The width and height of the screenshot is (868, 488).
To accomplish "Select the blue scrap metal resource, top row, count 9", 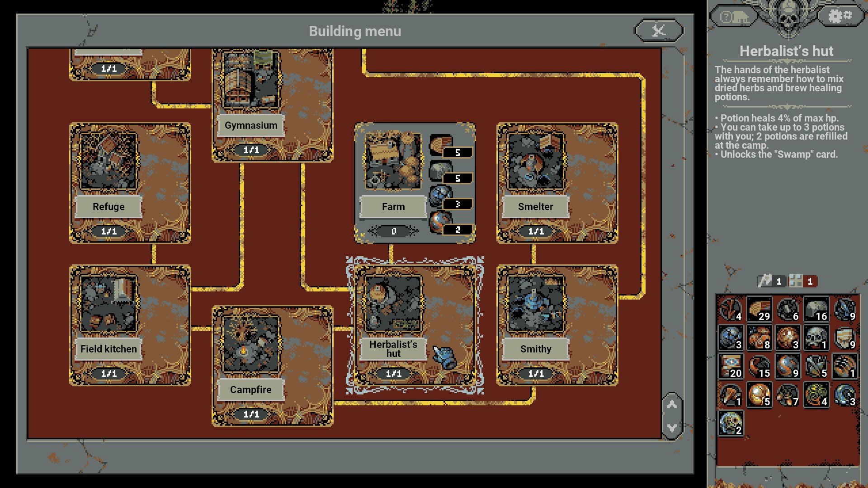I will [x=845, y=309].
